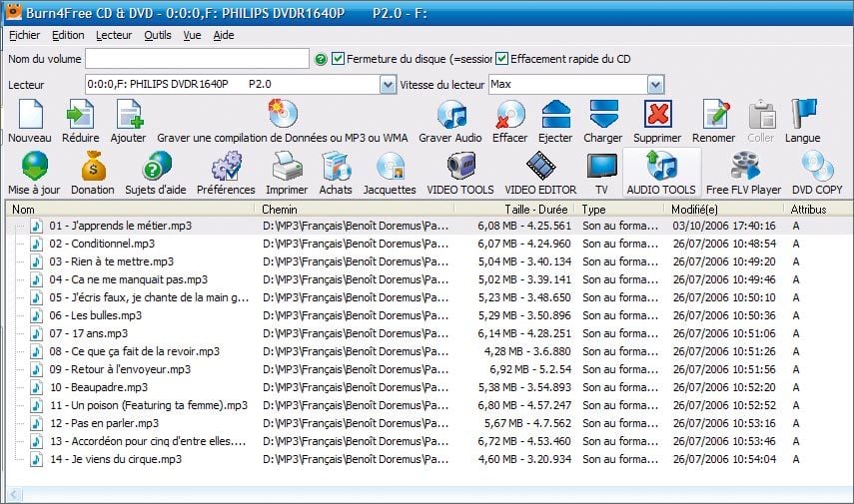Viewport: 854px width, 504px height.
Task: Open the Aide menu
Action: [224, 35]
